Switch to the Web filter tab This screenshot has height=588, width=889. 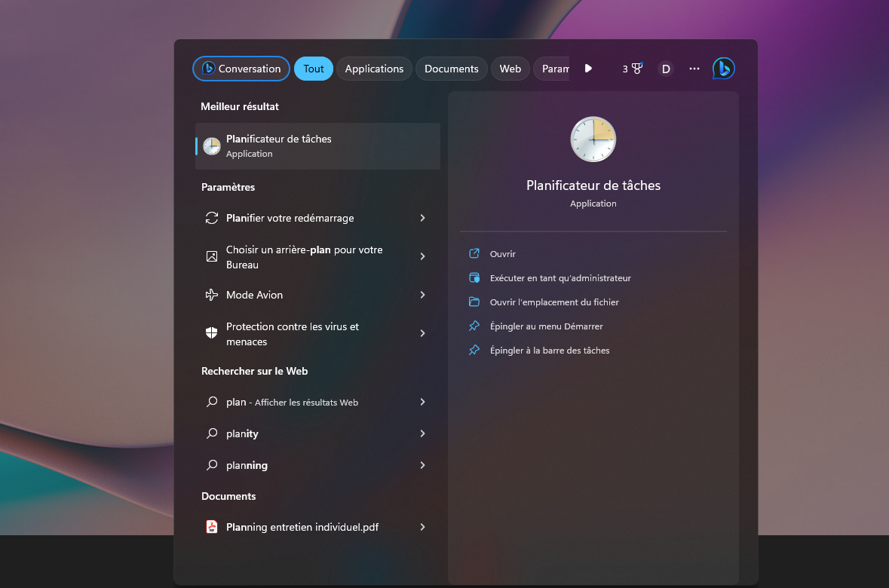(x=510, y=69)
